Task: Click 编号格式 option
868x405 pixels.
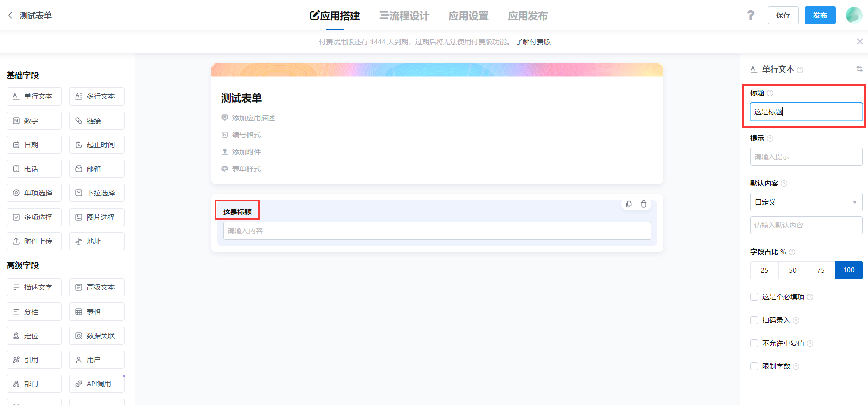Action: click(x=241, y=135)
